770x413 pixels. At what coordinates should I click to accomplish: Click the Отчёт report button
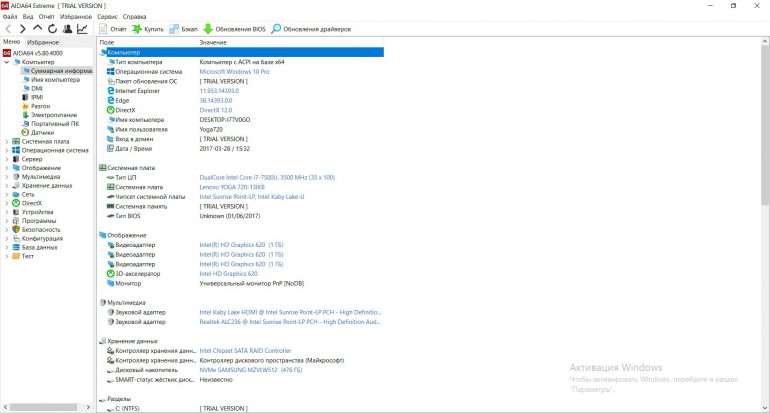pyautogui.click(x=113, y=29)
